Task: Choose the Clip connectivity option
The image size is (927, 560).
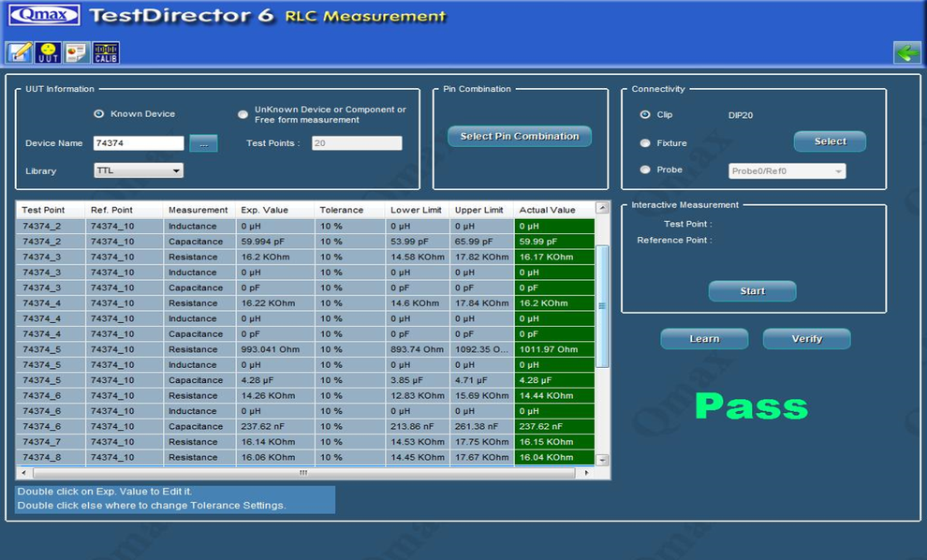Action: pos(645,115)
